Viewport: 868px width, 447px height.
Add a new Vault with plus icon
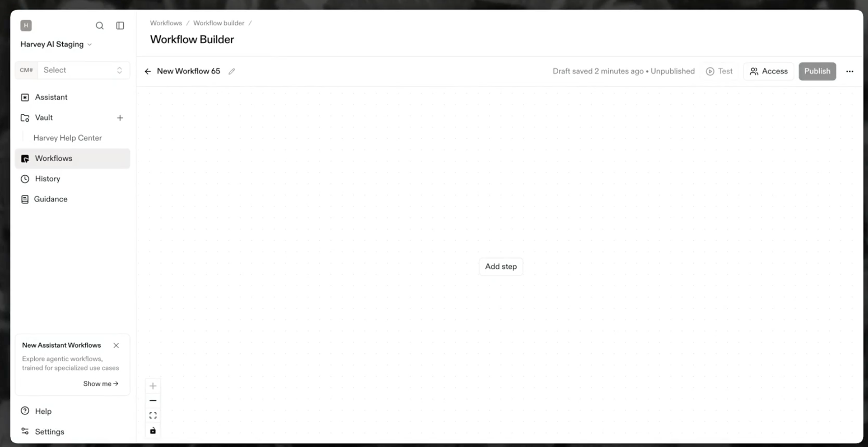120,118
